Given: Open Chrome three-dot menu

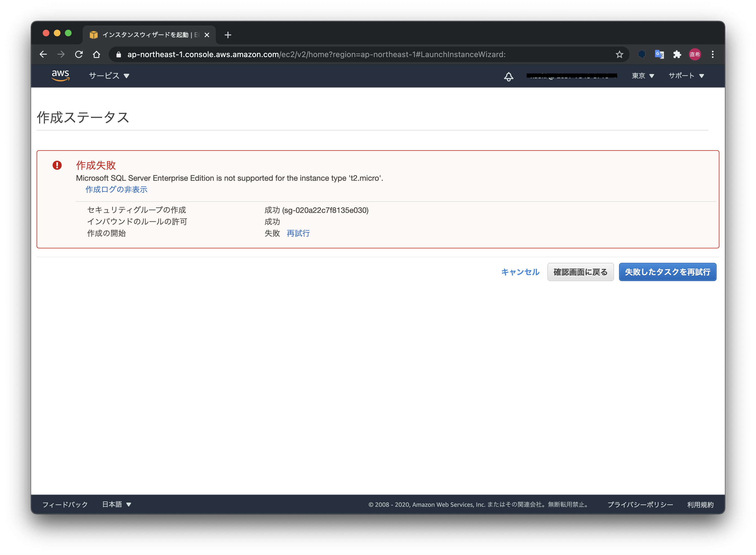Looking at the screenshot, I should point(712,54).
